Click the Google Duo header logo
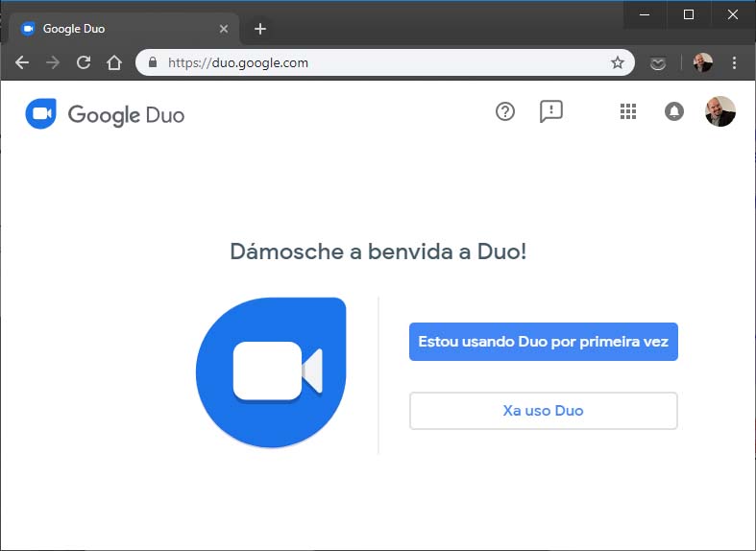Screen dimensions: 756x551 41,113
